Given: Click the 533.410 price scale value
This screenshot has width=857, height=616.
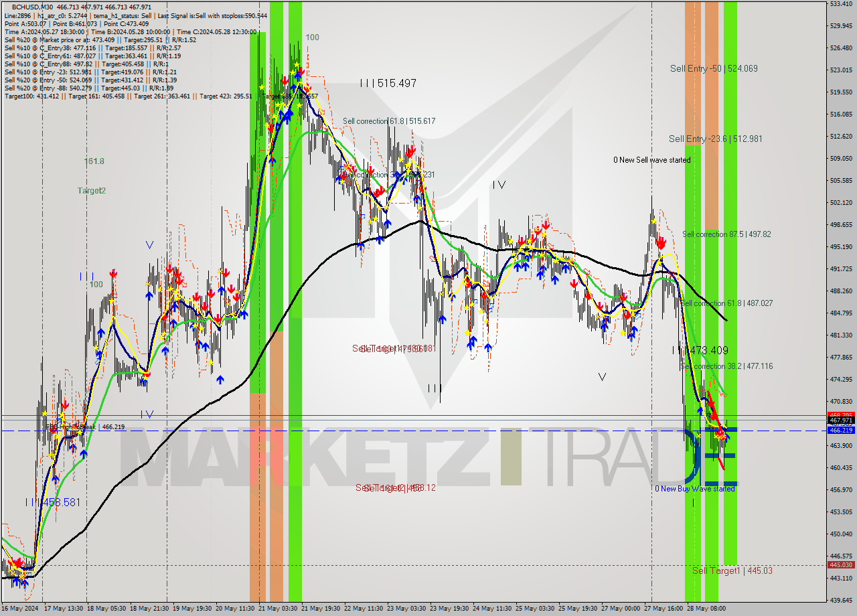Looking at the screenshot, I should point(841,4).
